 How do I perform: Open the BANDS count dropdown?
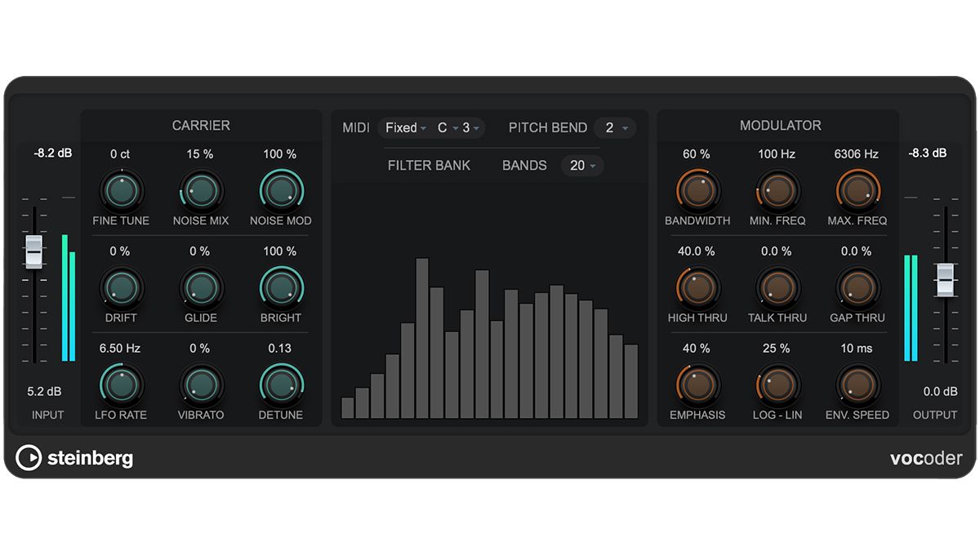tap(582, 166)
